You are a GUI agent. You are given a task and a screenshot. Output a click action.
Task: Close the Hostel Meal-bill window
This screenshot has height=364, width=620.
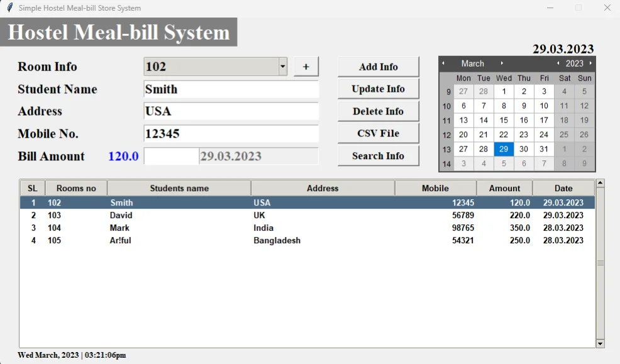607,8
